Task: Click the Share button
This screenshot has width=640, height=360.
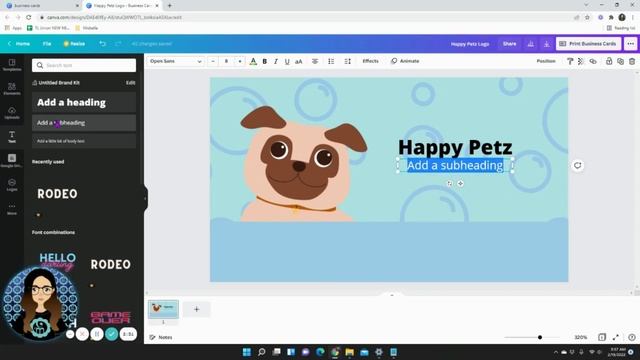Action: (x=509, y=44)
